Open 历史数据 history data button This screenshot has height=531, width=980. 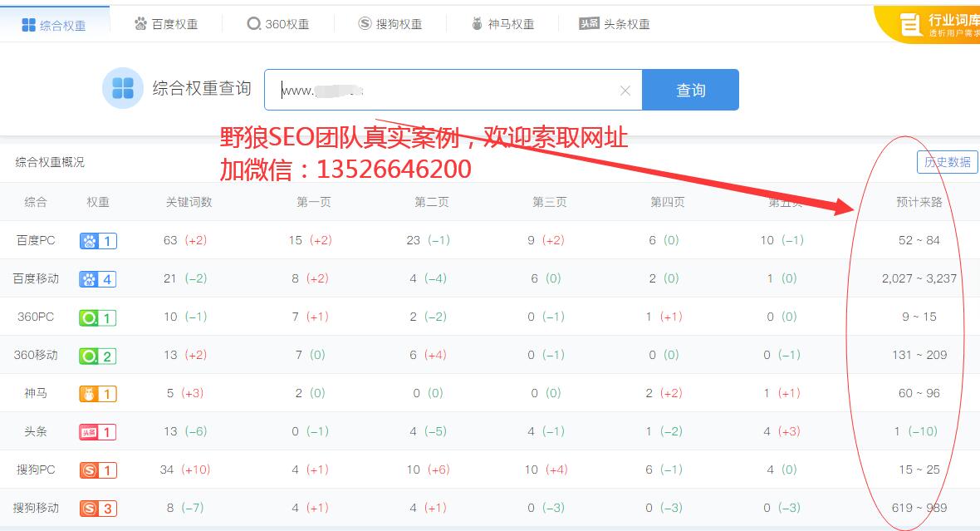click(947, 162)
